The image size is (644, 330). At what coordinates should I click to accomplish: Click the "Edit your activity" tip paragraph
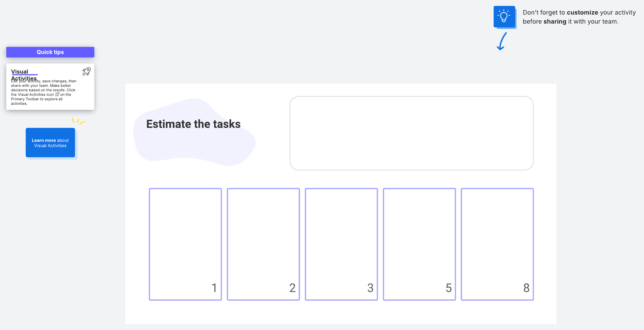(x=43, y=92)
